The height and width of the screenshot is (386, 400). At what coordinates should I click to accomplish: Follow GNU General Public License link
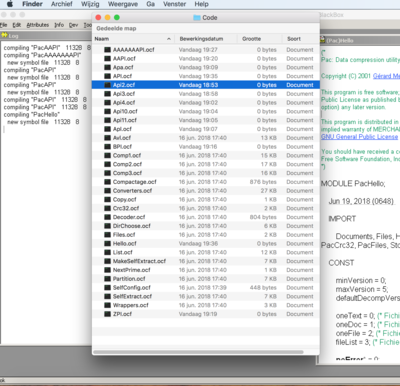coord(359,137)
